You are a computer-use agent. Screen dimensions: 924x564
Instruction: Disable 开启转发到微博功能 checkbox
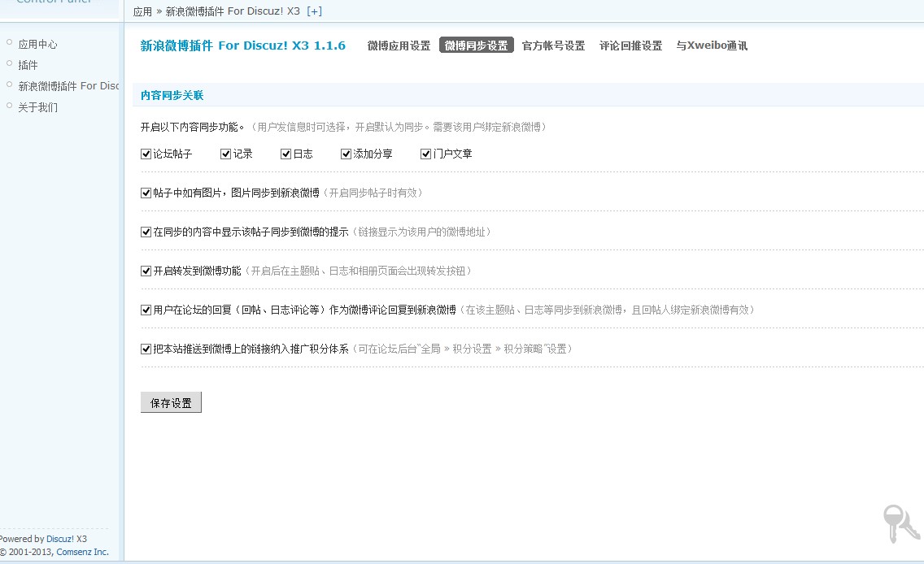pos(146,271)
